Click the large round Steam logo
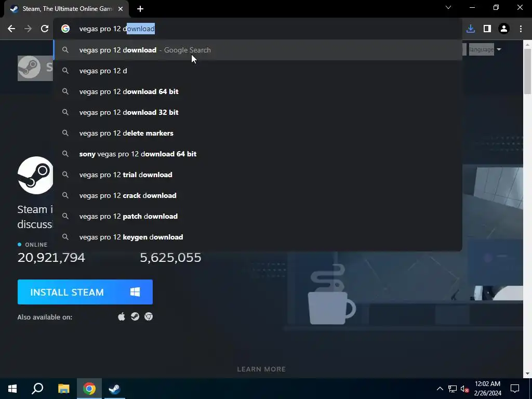Screen dimensions: 532x399 coord(35,176)
